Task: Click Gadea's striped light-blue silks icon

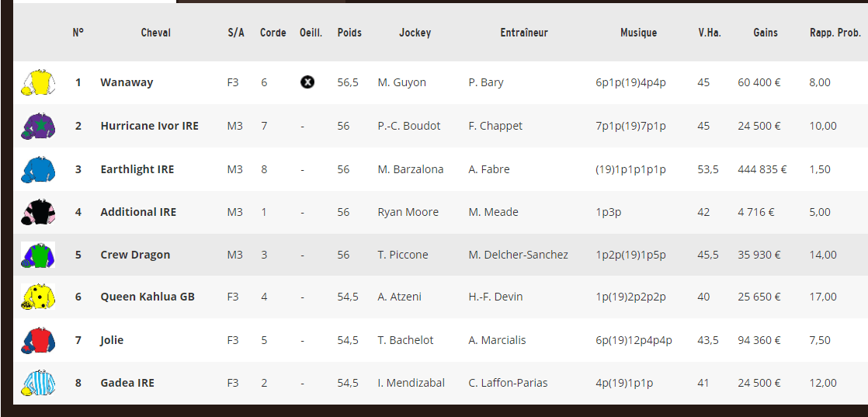Action: tap(38, 383)
